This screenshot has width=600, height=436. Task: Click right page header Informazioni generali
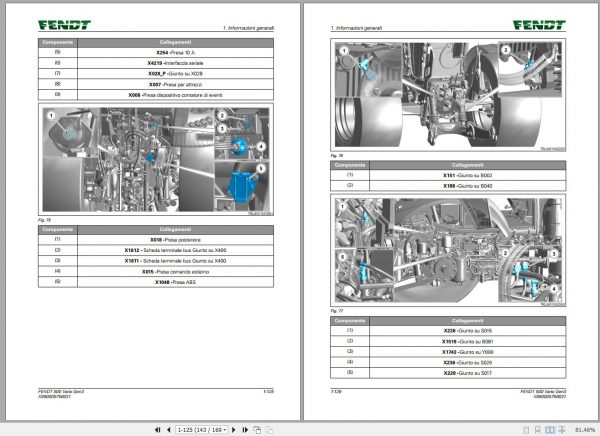356,28
